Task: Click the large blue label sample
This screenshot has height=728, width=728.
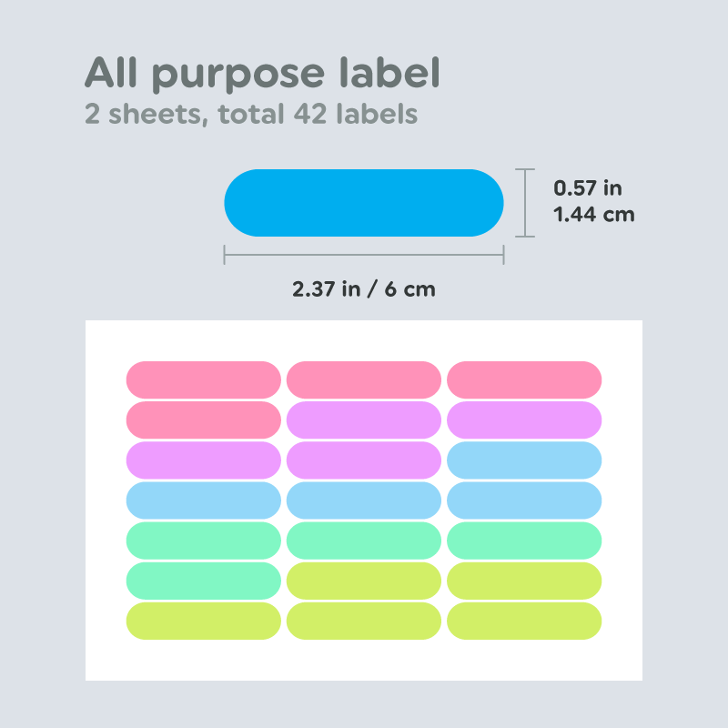Action: 364,203
